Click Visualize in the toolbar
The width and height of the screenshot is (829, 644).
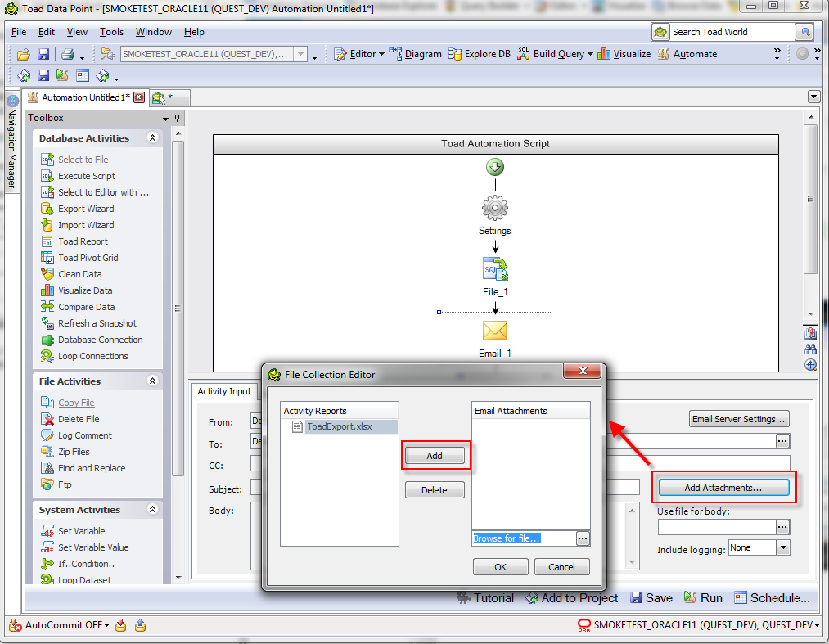624,54
